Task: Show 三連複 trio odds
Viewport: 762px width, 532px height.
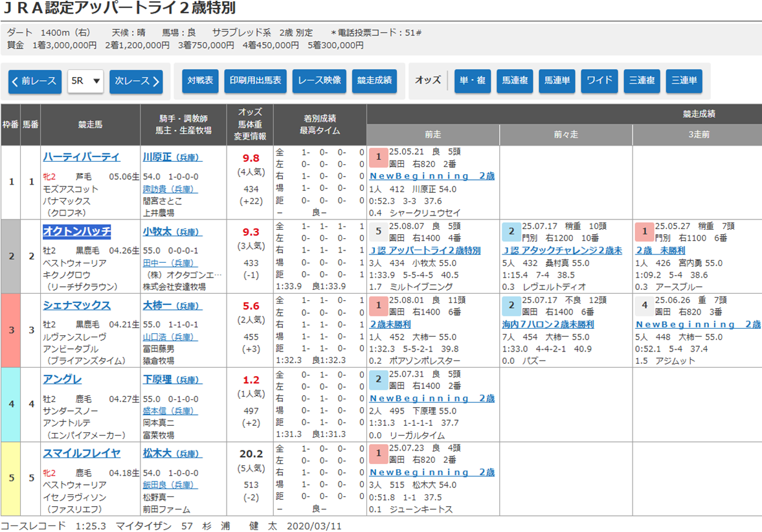Action: pyautogui.click(x=642, y=81)
